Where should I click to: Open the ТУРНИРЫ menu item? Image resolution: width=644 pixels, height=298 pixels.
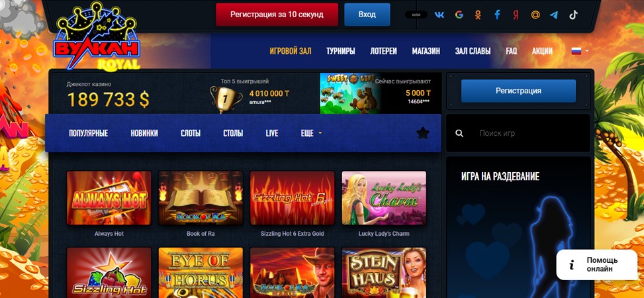(340, 52)
